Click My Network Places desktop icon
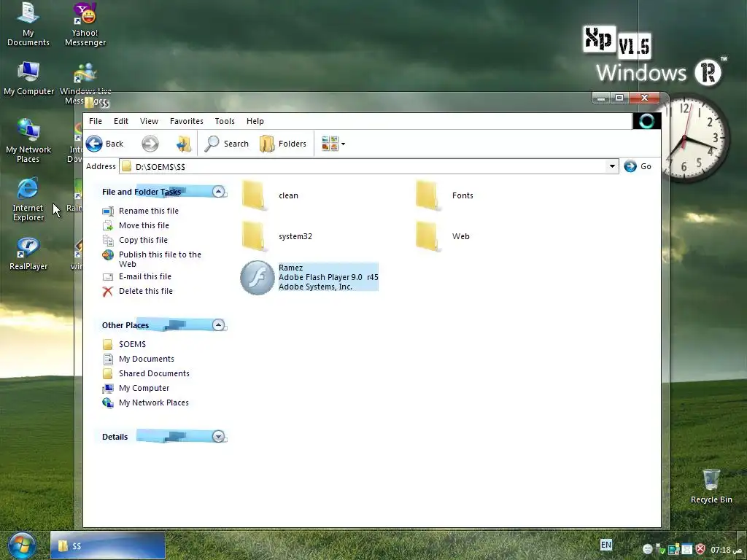This screenshot has height=560, width=747. coord(28,141)
